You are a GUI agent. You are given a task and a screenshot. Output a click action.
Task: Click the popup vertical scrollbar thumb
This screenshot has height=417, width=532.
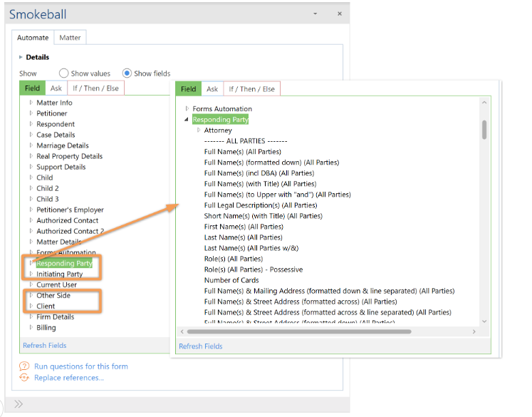tap(484, 130)
